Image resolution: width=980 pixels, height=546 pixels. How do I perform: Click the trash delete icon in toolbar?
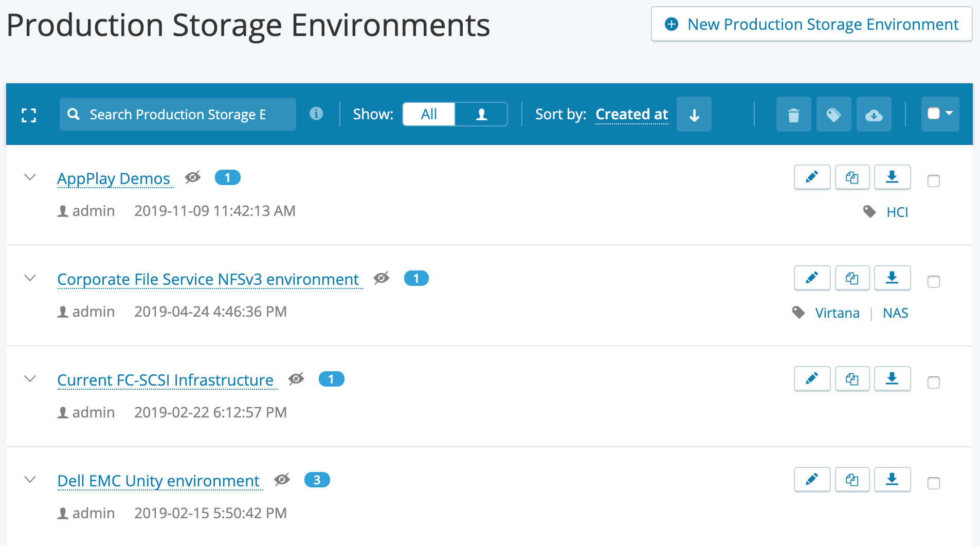[x=794, y=114]
